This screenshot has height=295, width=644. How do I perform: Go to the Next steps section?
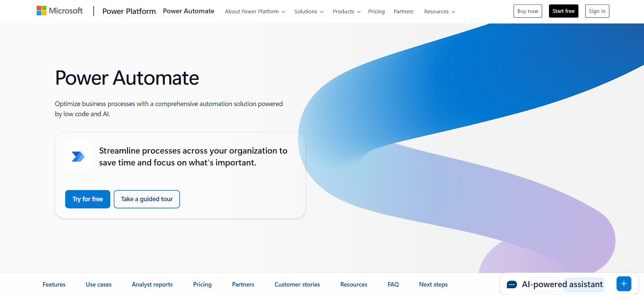click(x=433, y=285)
